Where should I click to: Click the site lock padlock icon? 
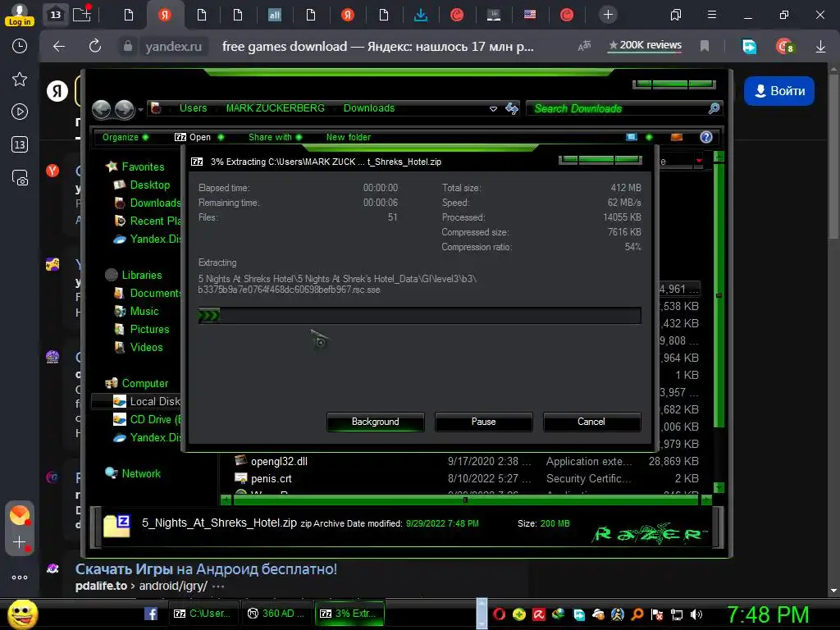pos(127,47)
